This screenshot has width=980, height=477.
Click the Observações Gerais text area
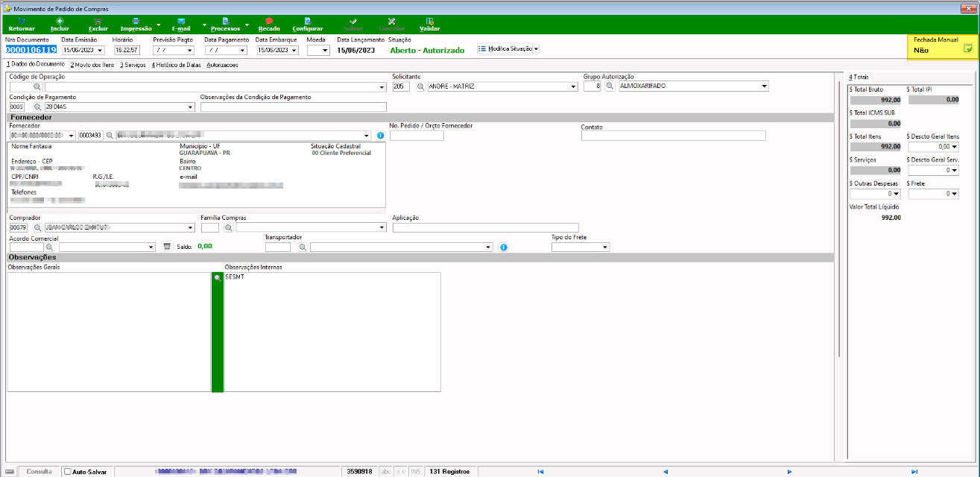tap(109, 332)
